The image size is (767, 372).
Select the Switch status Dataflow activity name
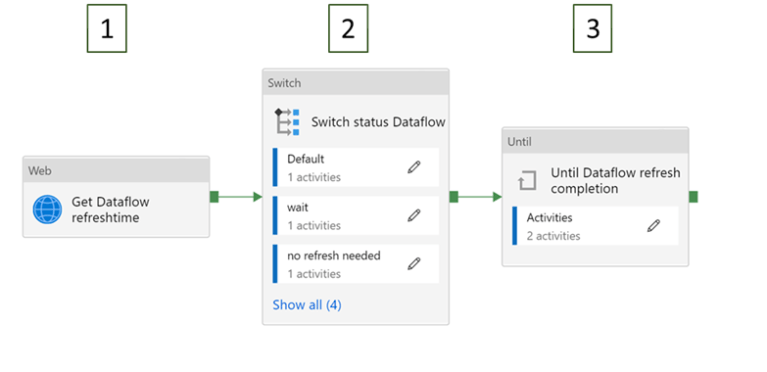click(x=378, y=122)
